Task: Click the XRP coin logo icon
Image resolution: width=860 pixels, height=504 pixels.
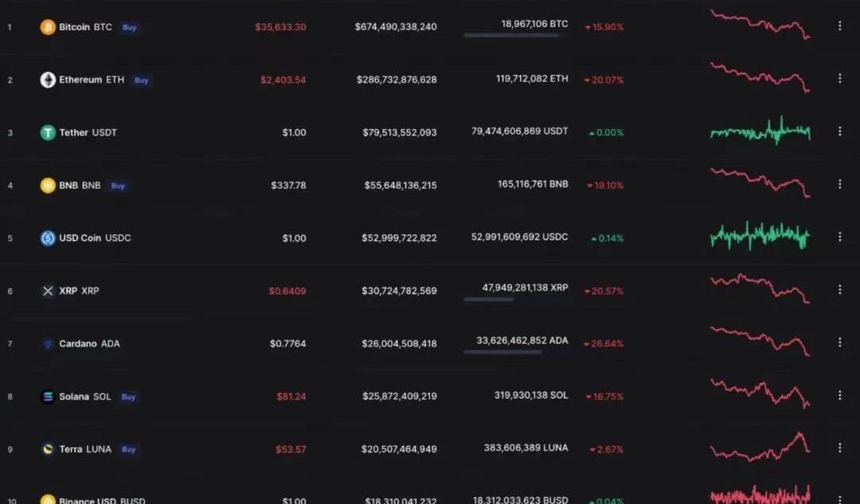Action: (48, 291)
